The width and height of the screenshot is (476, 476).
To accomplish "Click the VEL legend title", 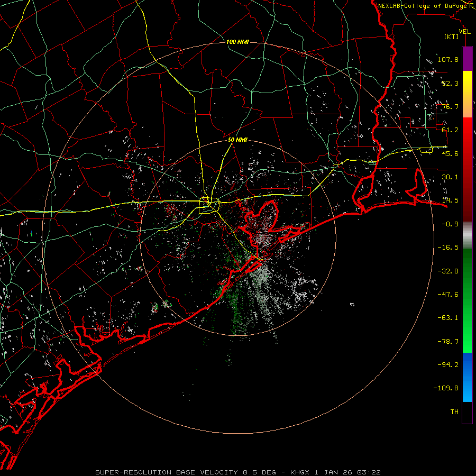I will (464, 31).
